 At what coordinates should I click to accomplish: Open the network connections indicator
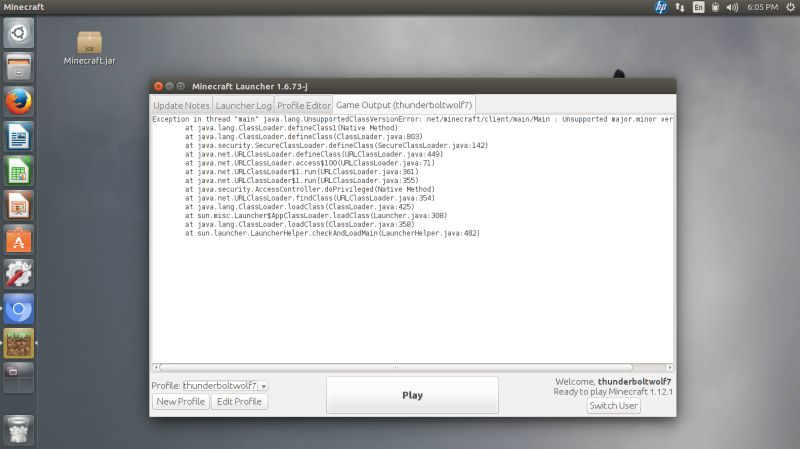coord(680,7)
